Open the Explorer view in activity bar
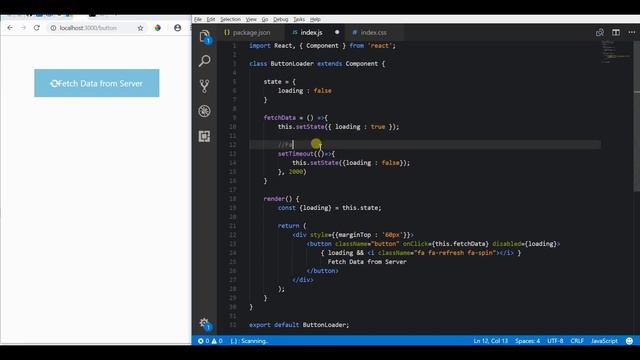Viewport: 640px width, 360px height. coord(205,36)
